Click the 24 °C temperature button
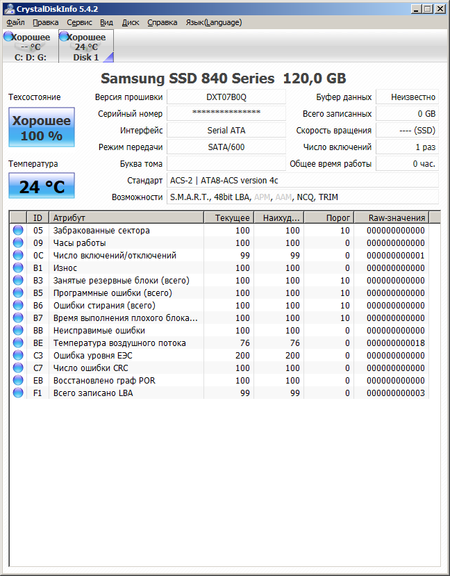The height and width of the screenshot is (576, 450). coord(42,186)
